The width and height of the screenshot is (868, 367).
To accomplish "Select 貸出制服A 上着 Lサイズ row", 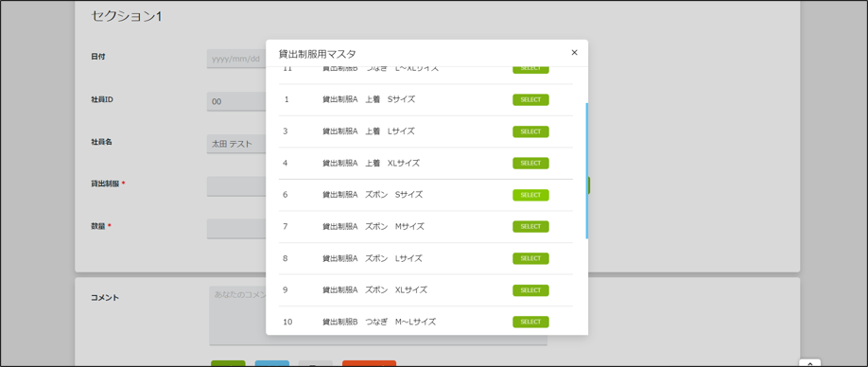I will pyautogui.click(x=530, y=131).
